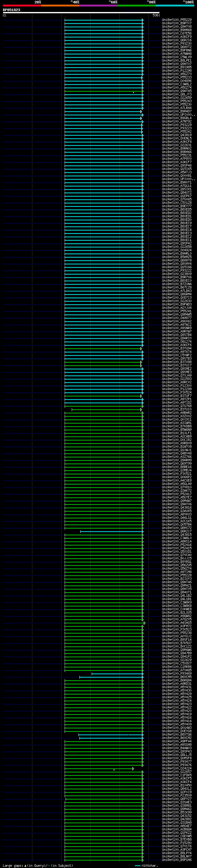The height and width of the screenshot is (868, 197).
Task: Click hit label UniRef100_B3TU98
Action: (177, 362)
